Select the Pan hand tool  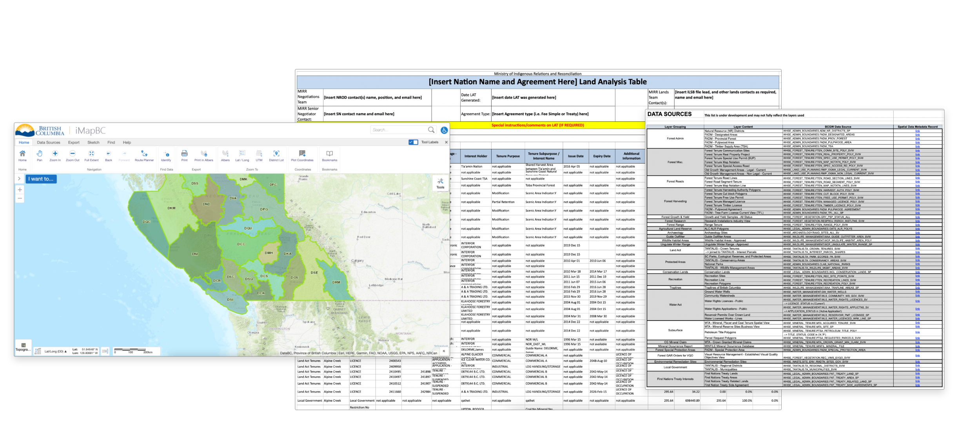coord(39,156)
